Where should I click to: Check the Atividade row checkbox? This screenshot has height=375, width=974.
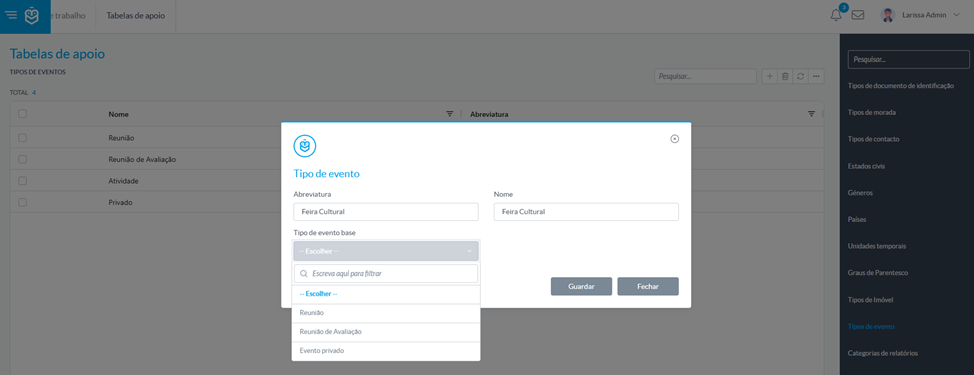point(22,181)
